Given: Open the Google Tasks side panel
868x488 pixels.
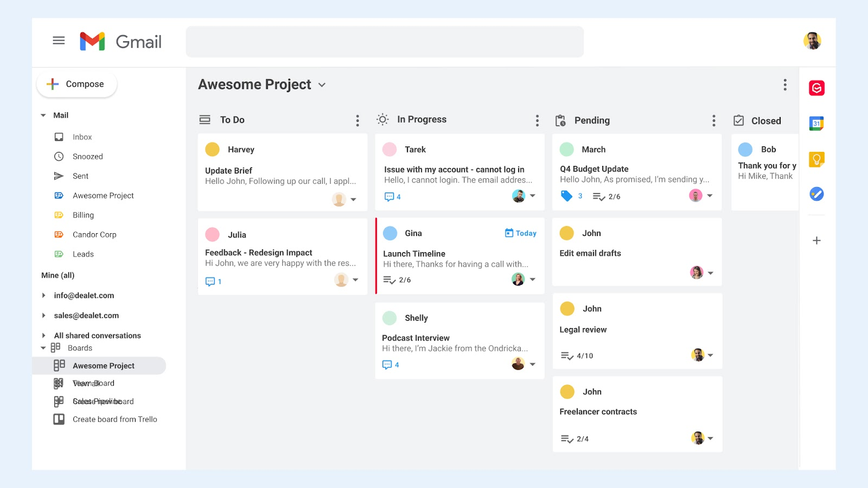Looking at the screenshot, I should pyautogui.click(x=816, y=194).
